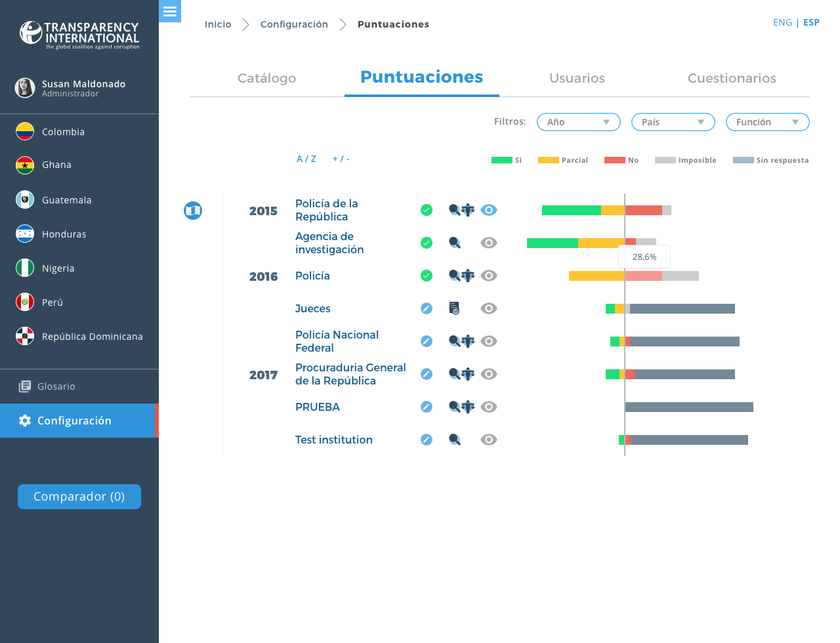Click the red No segment in Policía bar
Image resolution: width=840 pixels, height=643 pixels.
point(643,276)
